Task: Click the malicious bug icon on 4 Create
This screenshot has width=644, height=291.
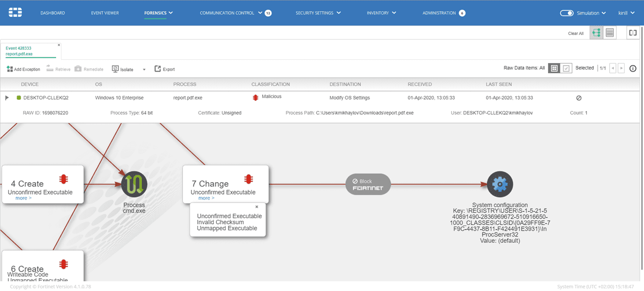Action: 63,179
